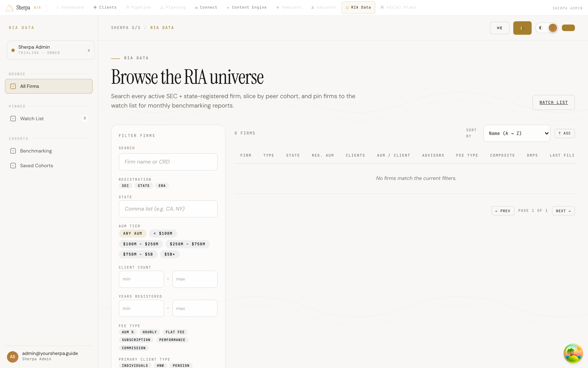The width and height of the screenshot is (588, 368).
Task: Toggle the SUBSCRIPTION fee type
Action: (136, 340)
